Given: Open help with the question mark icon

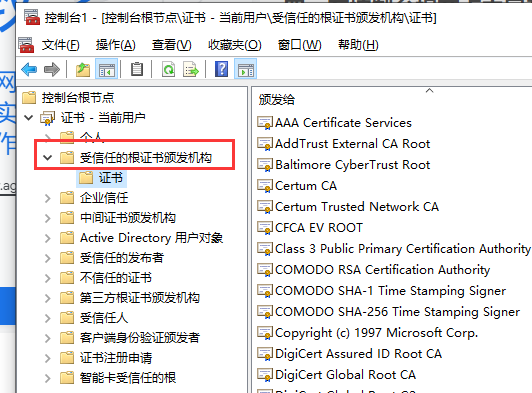Looking at the screenshot, I should 221,69.
